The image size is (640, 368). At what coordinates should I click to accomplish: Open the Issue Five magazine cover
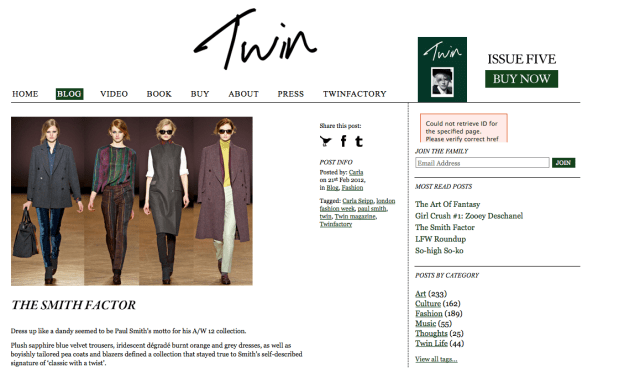tap(442, 69)
